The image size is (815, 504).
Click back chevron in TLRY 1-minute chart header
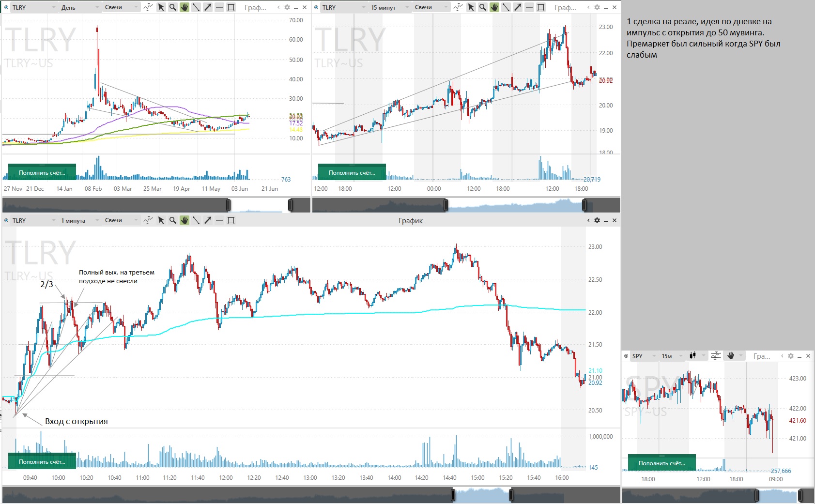tap(588, 220)
